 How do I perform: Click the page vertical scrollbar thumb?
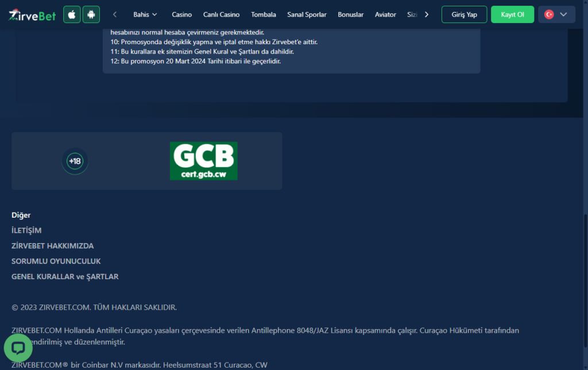pyautogui.click(x=585, y=282)
